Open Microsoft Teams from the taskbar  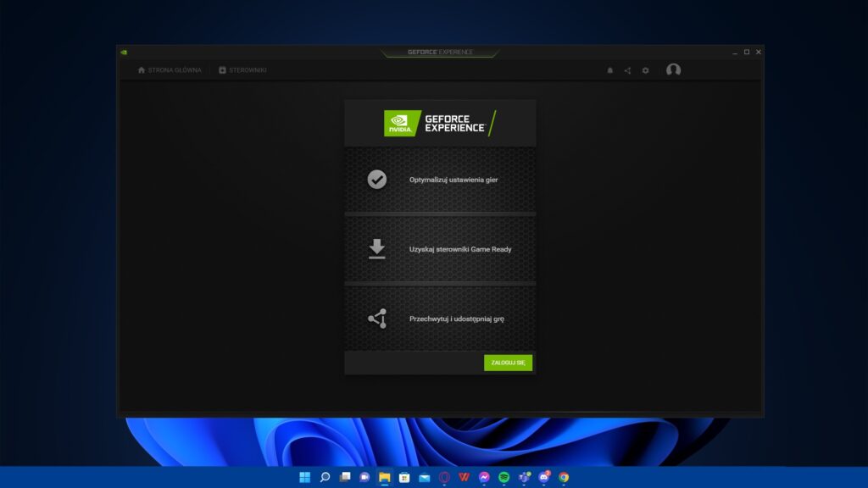click(x=524, y=477)
